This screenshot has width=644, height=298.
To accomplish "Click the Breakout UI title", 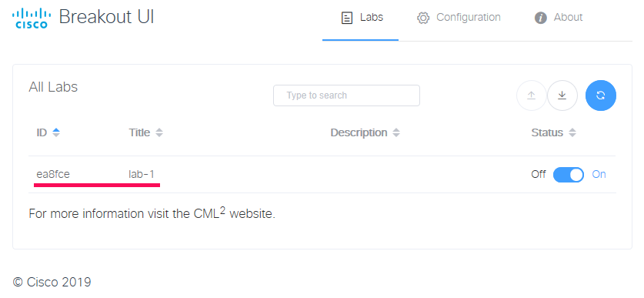I will point(107,17).
